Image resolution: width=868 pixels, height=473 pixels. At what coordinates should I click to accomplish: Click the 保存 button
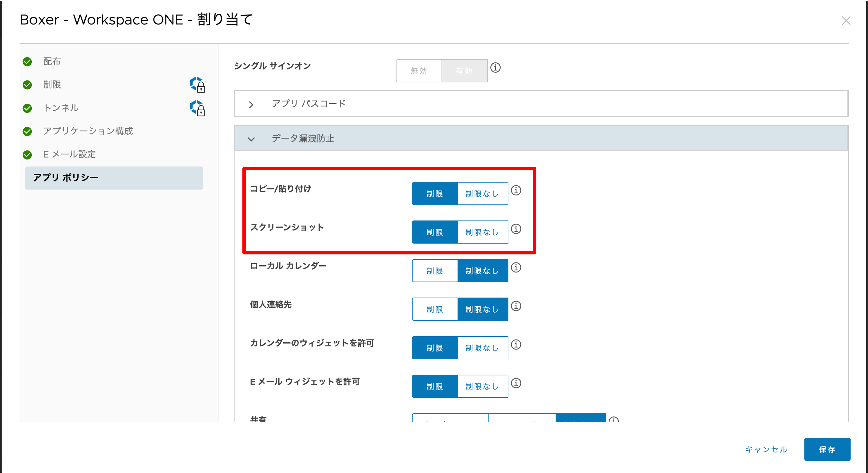point(827,449)
